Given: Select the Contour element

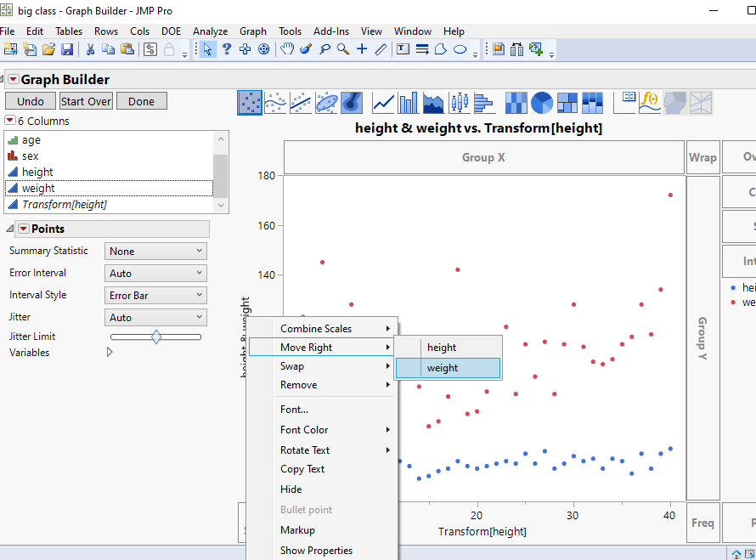Looking at the screenshot, I should [x=350, y=103].
